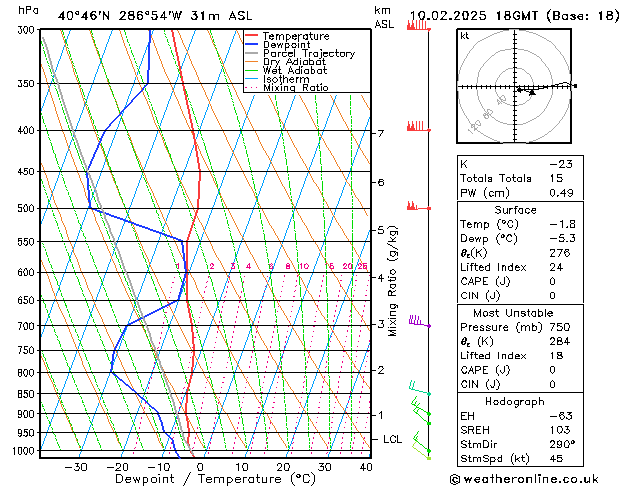629x486 pixels.
Task: Click the "hPa" pressure unit label
Action: 28,10
